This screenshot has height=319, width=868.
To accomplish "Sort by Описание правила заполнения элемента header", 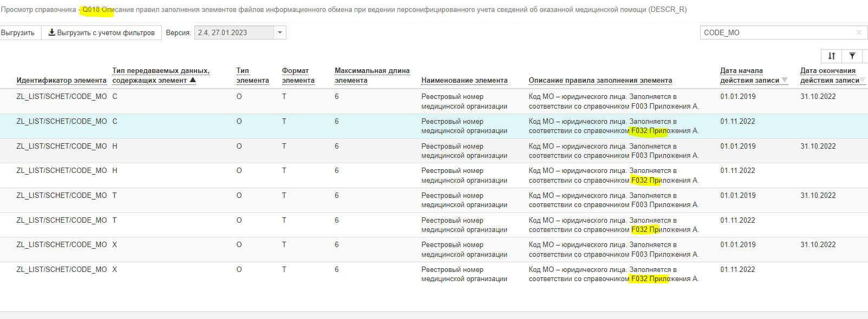I will (x=600, y=81).
